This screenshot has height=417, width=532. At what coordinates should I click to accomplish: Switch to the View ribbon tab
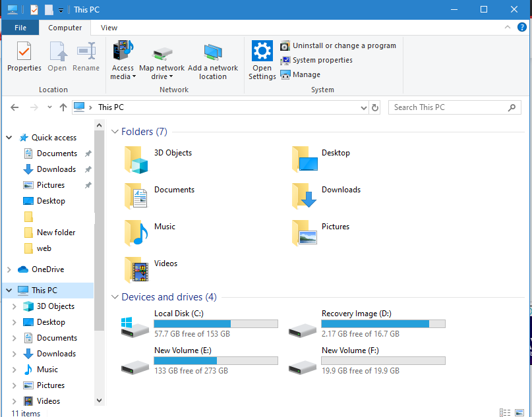coord(109,28)
